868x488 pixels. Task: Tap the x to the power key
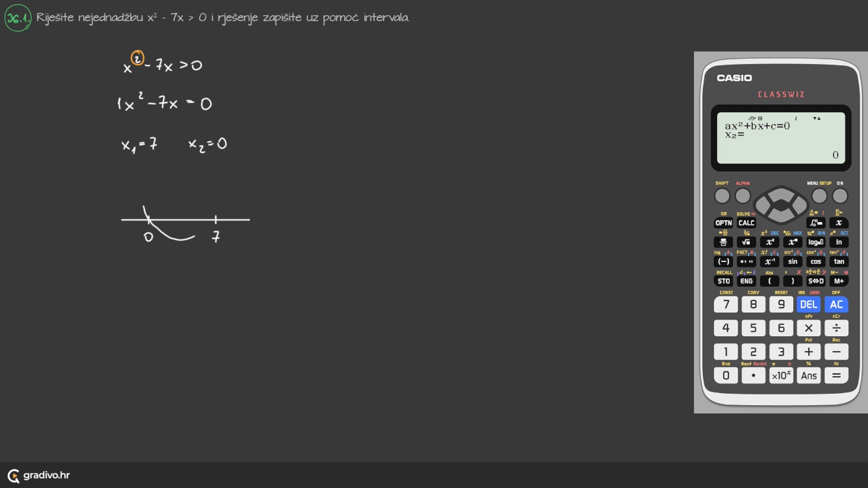(793, 242)
